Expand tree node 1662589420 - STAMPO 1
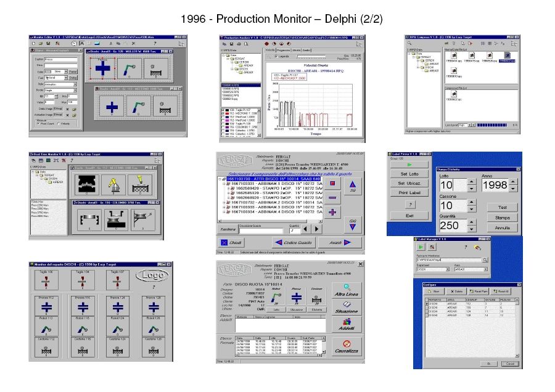 [x=229, y=189]
